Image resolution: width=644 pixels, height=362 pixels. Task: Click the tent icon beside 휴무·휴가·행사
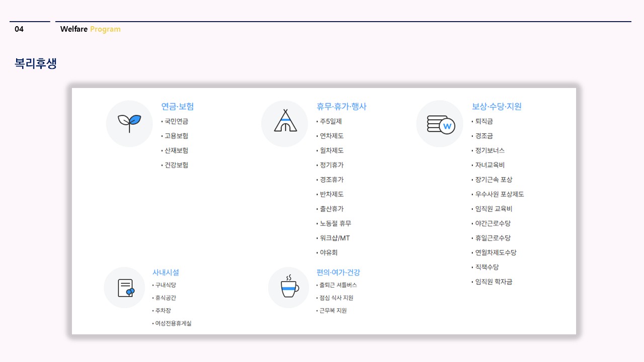pos(285,123)
